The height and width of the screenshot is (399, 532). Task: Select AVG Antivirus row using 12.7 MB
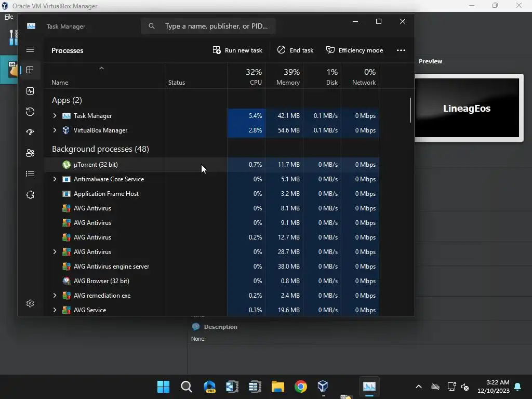click(x=212, y=237)
